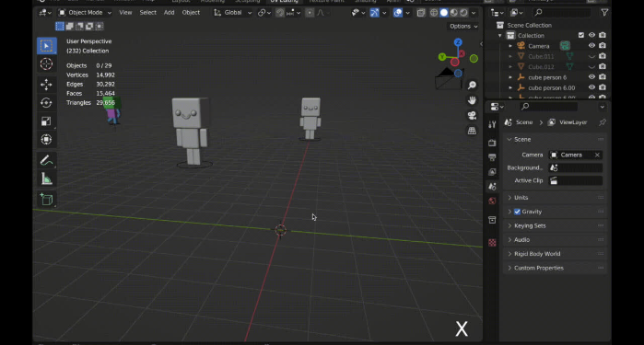
Task: Collapse the Scene panel
Action: point(555,140)
